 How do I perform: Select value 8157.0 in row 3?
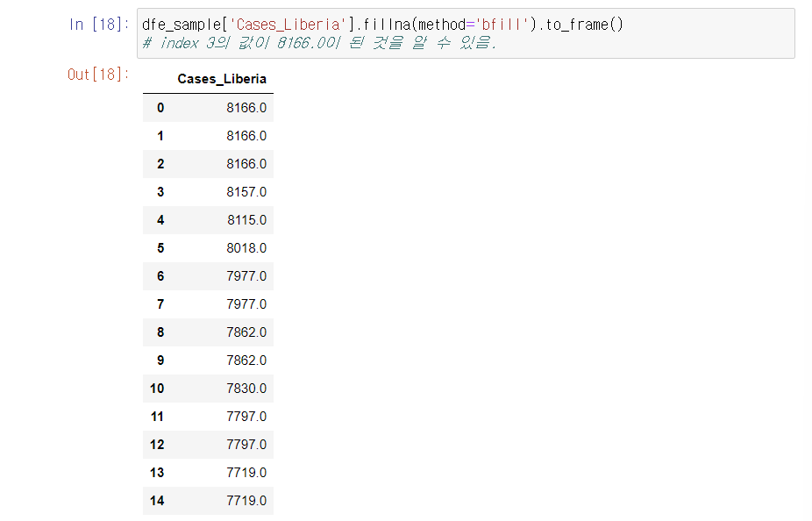coord(246,192)
